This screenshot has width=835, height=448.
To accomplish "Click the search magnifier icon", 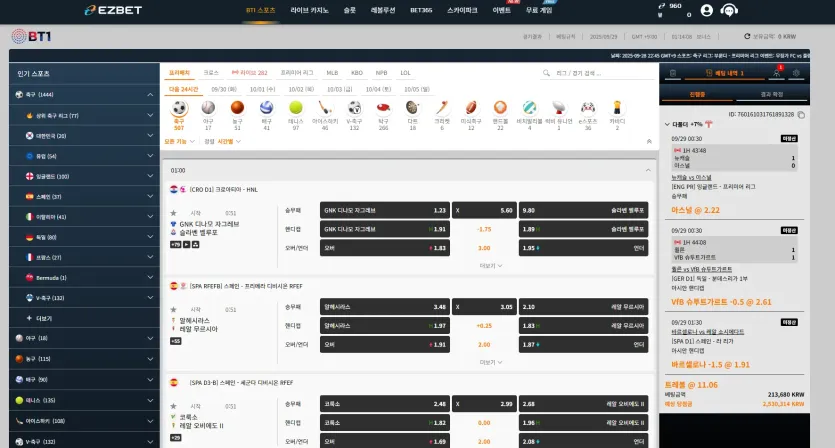I will point(546,73).
